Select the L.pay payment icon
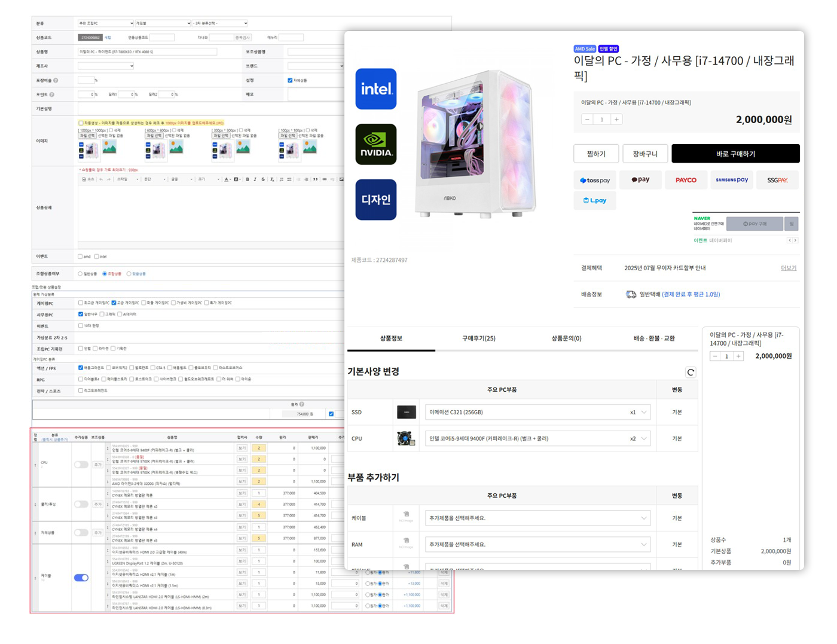The width and height of the screenshot is (837, 644). pyautogui.click(x=595, y=201)
